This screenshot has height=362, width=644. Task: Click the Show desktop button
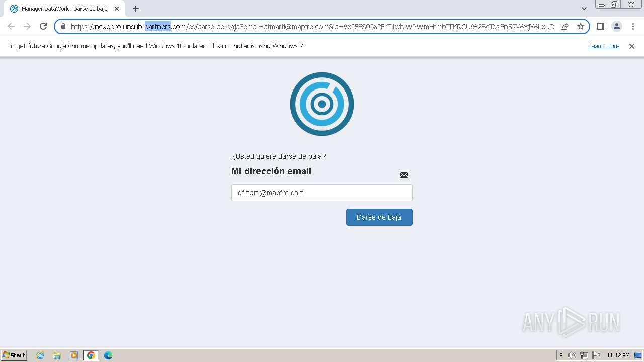[638, 355]
